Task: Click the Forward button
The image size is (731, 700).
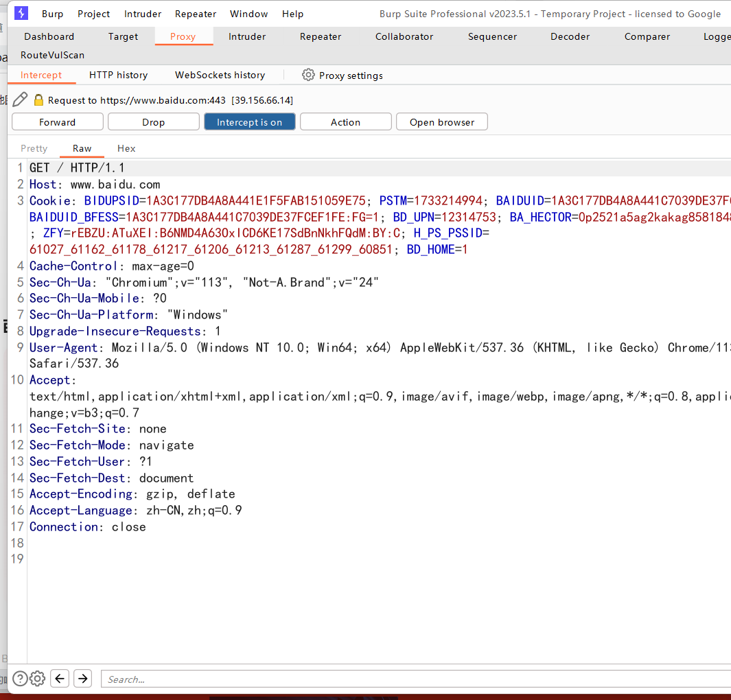Action: (x=58, y=121)
